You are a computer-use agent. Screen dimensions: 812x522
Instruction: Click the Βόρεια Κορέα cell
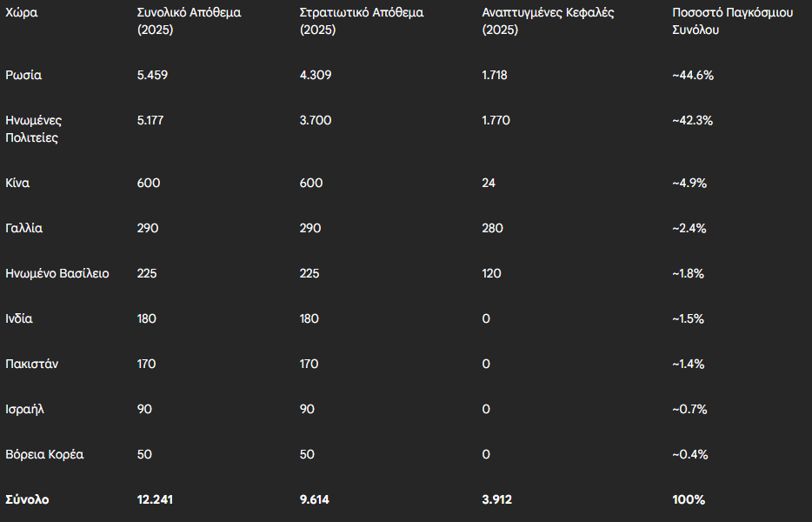pyautogui.click(x=44, y=454)
